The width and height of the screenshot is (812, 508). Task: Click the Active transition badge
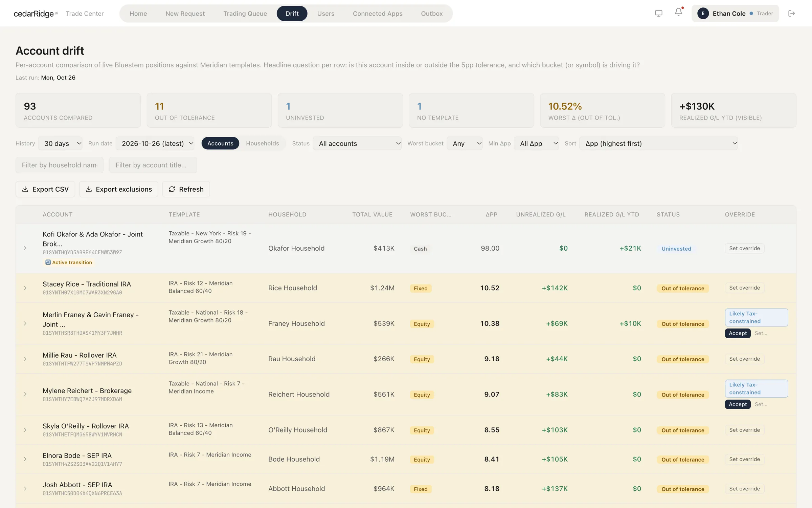click(69, 262)
